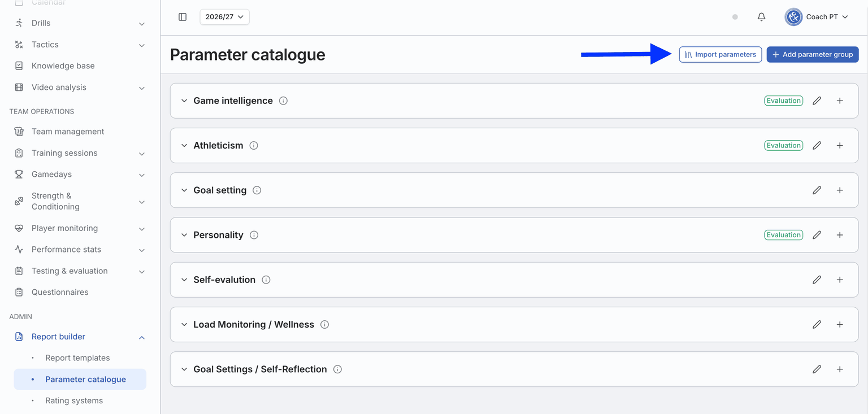Click the Evaluation tag on Athleticism

[783, 145]
